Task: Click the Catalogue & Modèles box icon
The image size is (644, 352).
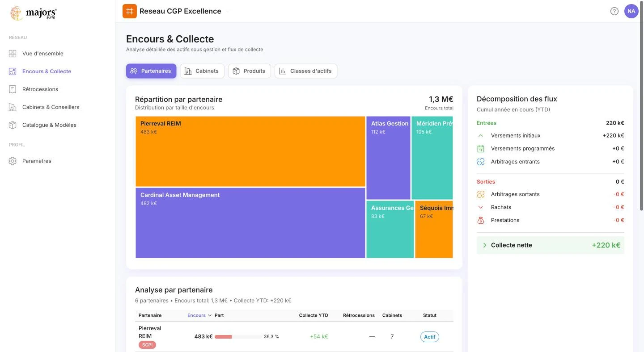Action: 13,125
